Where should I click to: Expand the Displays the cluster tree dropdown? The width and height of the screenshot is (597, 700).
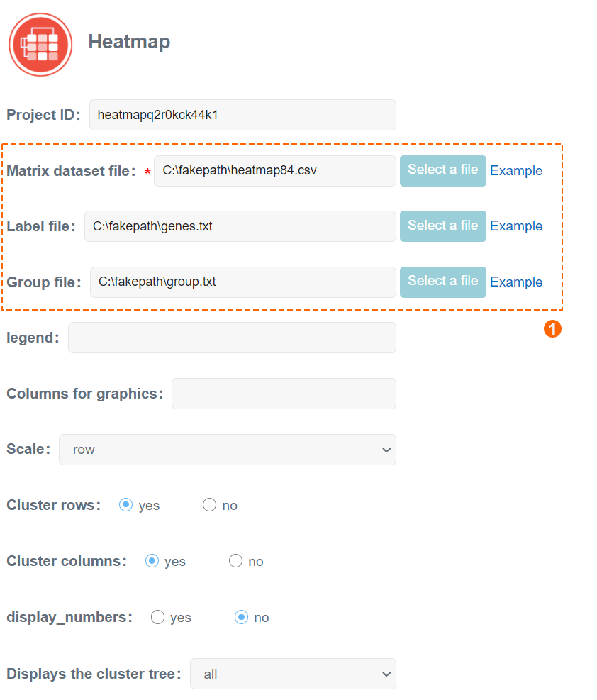[x=293, y=674]
